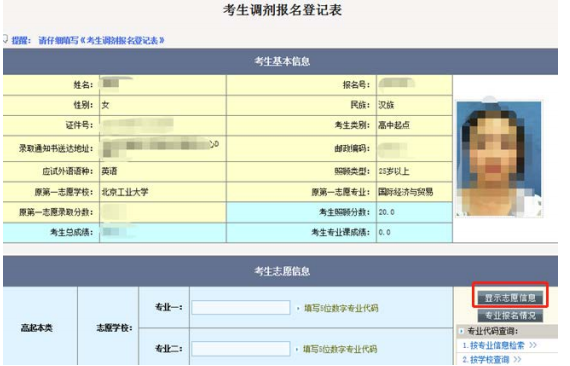Click the bullet before 专业二 hint text
Image resolution: width=570 pixels, height=366 pixels.
298,349
